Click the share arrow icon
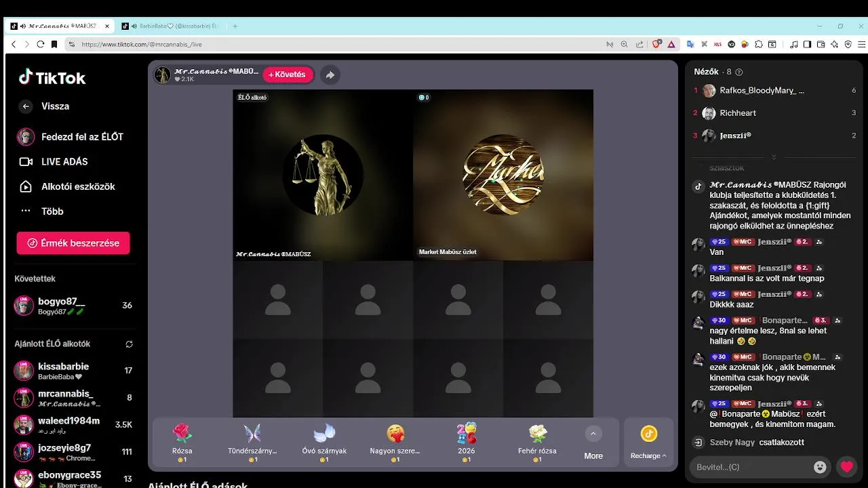 330,75
